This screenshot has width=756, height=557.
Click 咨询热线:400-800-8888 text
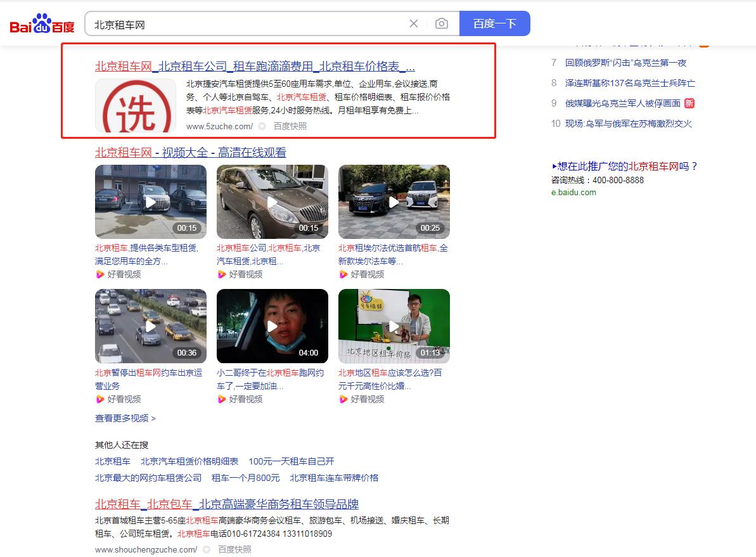pyautogui.click(x=598, y=180)
